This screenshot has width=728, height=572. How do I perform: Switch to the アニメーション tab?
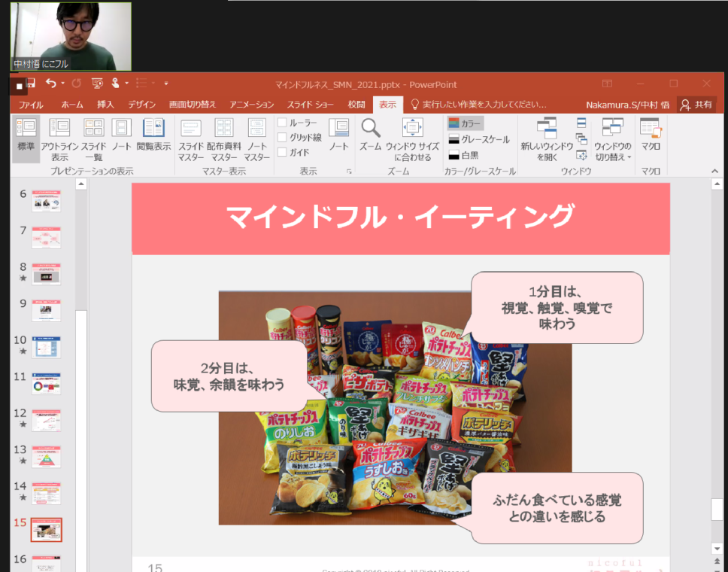(x=252, y=105)
